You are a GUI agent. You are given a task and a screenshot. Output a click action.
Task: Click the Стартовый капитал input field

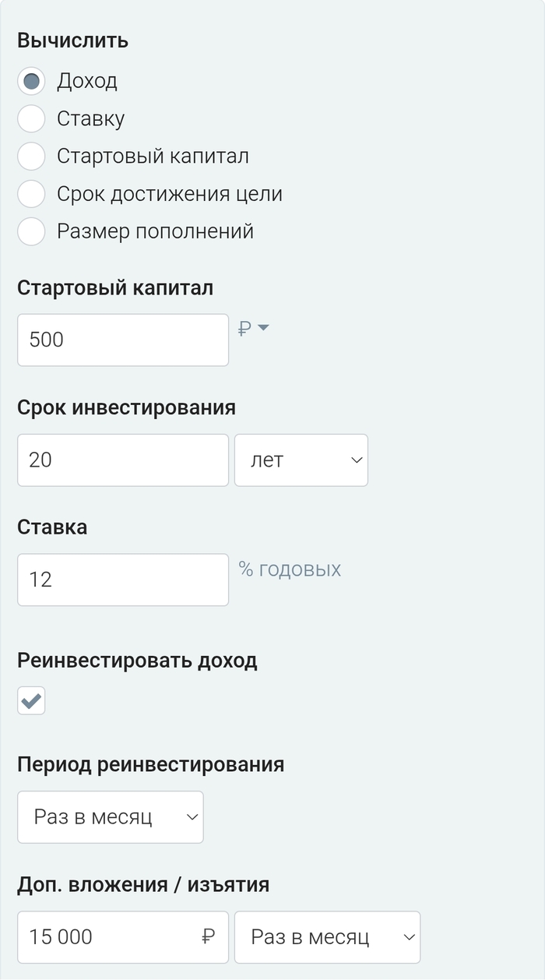[x=123, y=340]
